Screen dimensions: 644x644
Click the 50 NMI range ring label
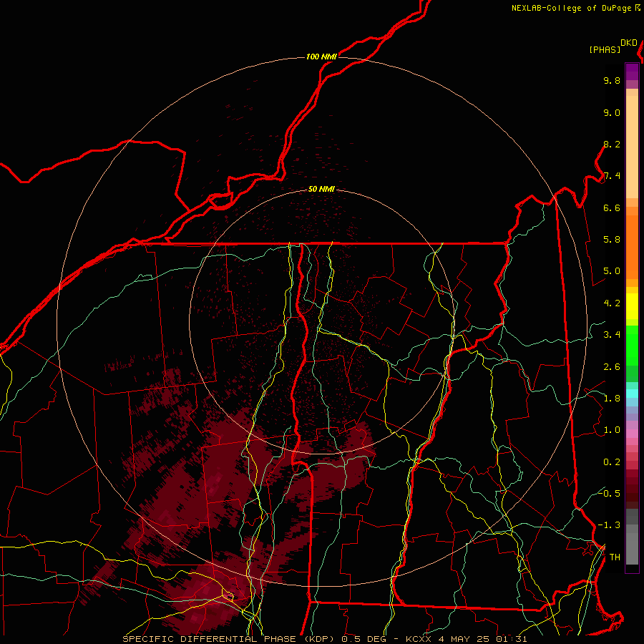click(321, 189)
